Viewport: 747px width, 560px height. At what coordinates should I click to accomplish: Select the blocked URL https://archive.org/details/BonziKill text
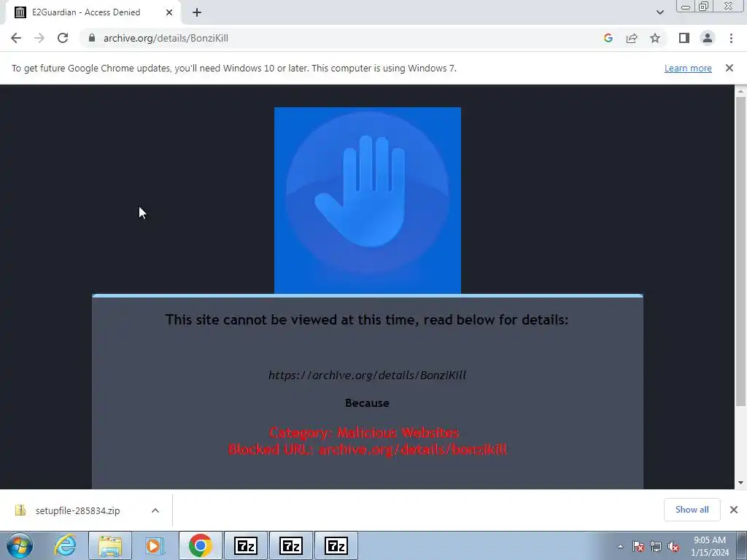(367, 376)
